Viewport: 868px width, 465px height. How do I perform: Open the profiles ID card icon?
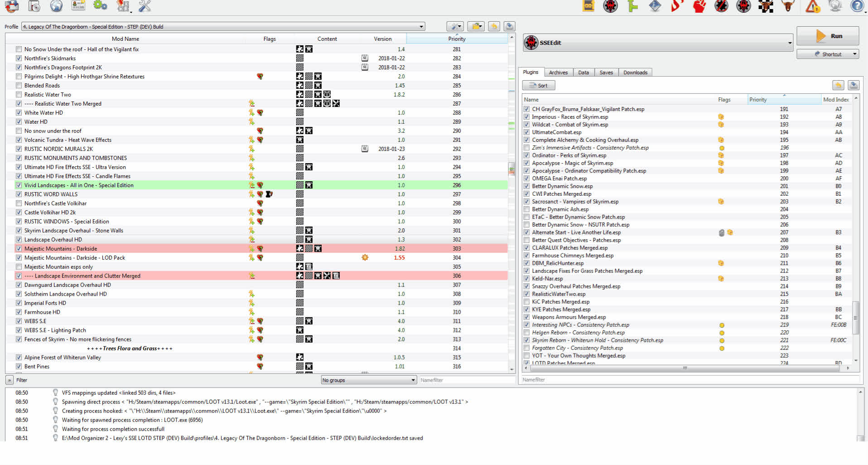point(78,5)
